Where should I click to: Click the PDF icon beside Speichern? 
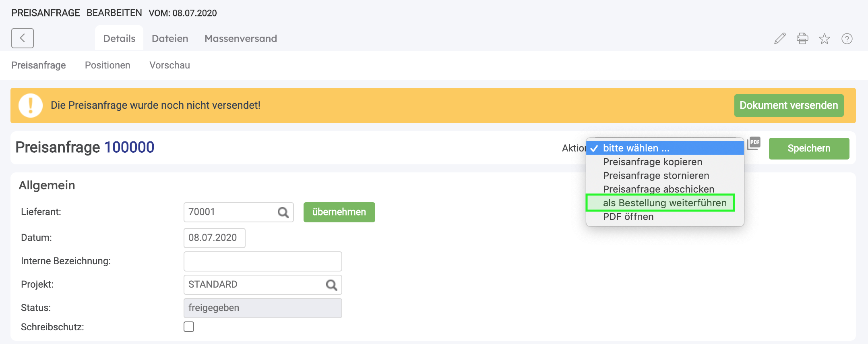754,143
